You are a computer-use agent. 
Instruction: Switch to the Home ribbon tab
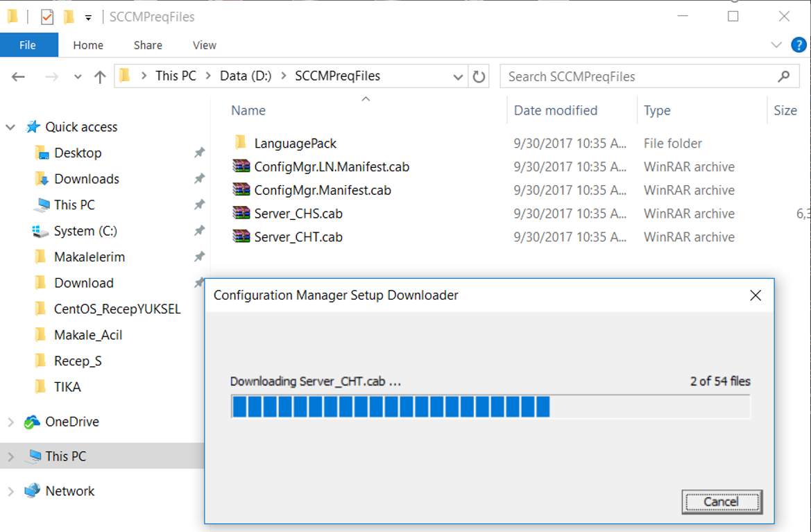tap(88, 46)
